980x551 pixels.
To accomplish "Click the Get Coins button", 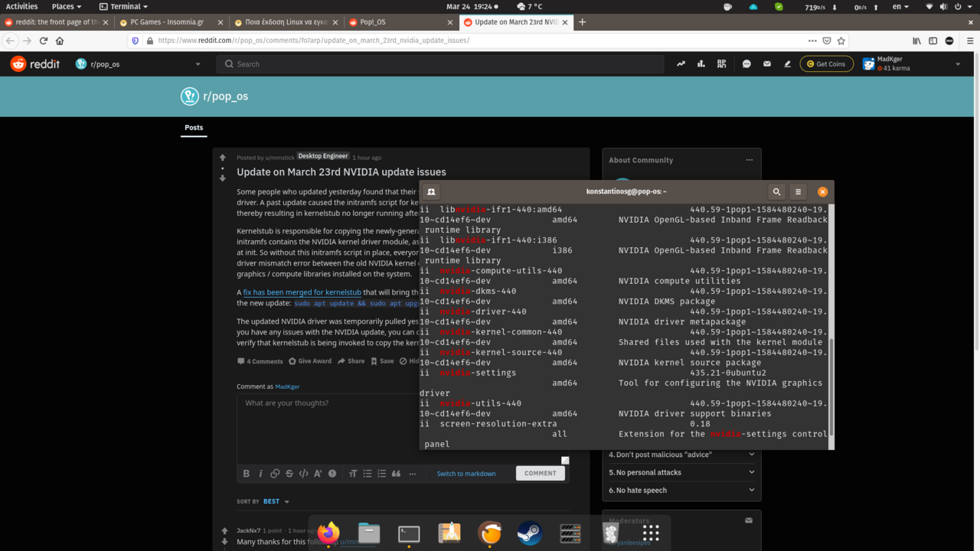I will click(x=826, y=64).
